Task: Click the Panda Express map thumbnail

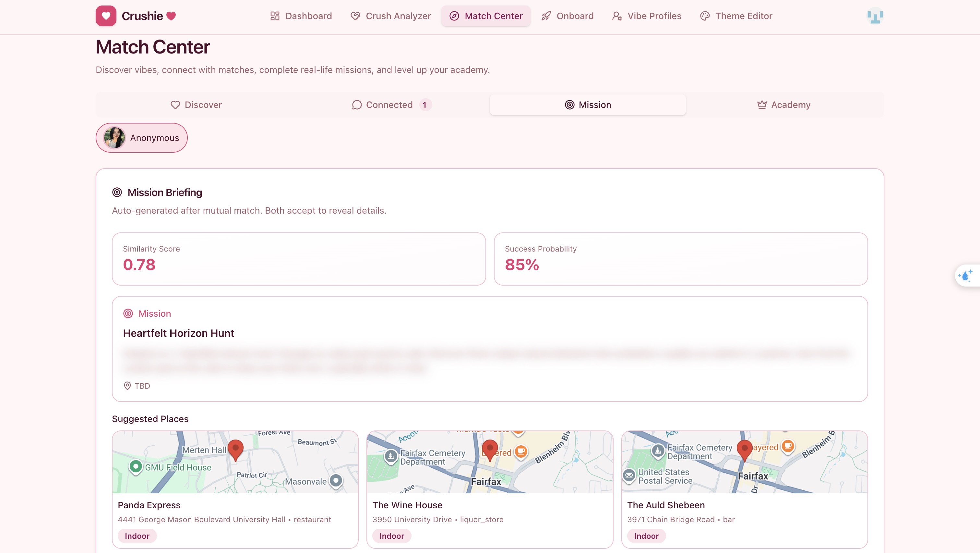Action: pyautogui.click(x=235, y=462)
